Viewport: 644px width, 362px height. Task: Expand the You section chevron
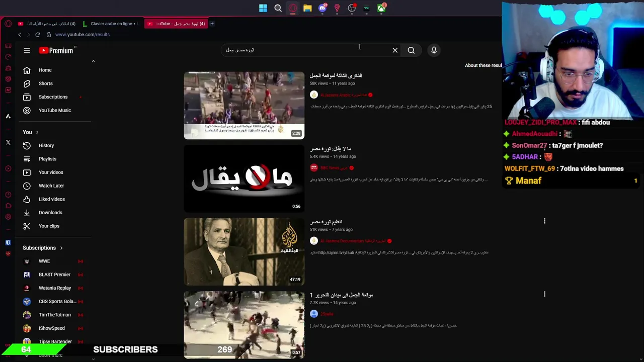[37, 132]
